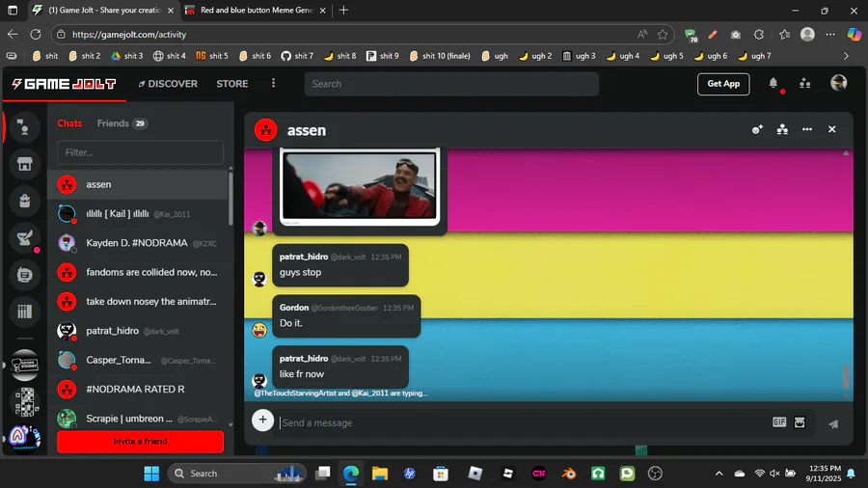Image resolution: width=868 pixels, height=488 pixels.
Task: Open the Edge Copilot icon
Action: [854, 35]
